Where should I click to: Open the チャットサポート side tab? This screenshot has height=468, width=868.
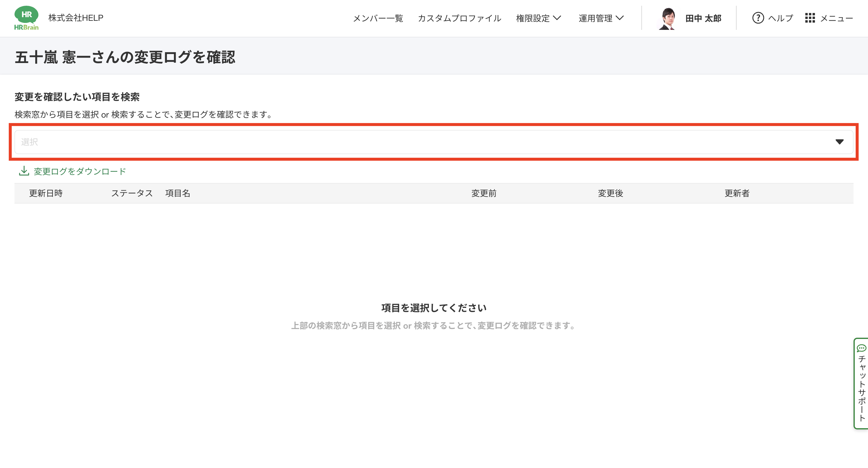tap(861, 388)
